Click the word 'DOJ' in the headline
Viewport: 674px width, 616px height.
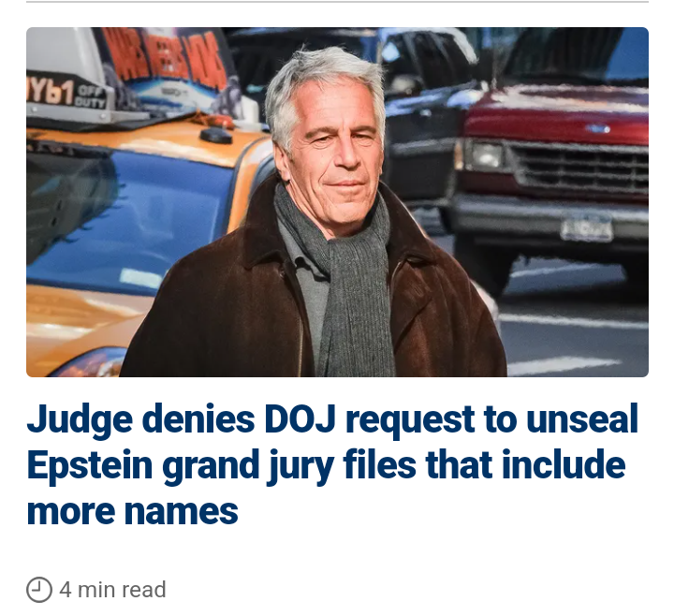coord(300,418)
